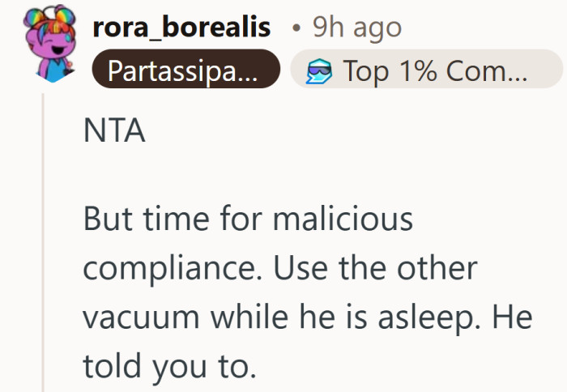
Task: Open the rora_borealis user profile link
Action: 181,28
